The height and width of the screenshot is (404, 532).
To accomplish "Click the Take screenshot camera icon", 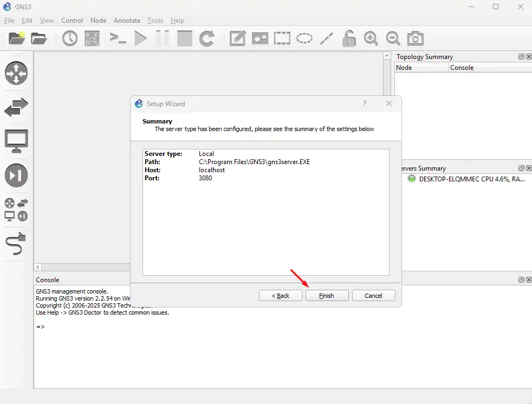I will [416, 38].
